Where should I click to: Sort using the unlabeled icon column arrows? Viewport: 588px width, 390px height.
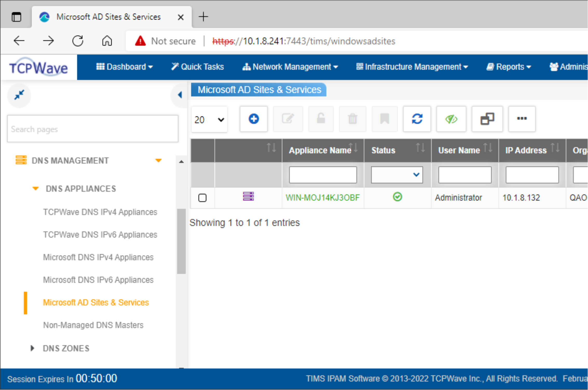(271, 148)
